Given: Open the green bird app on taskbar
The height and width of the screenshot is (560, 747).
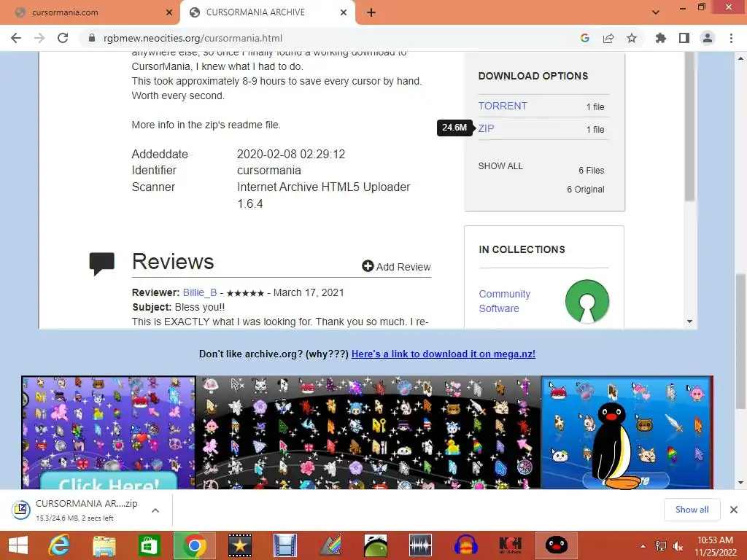Looking at the screenshot, I should click(x=376, y=545).
